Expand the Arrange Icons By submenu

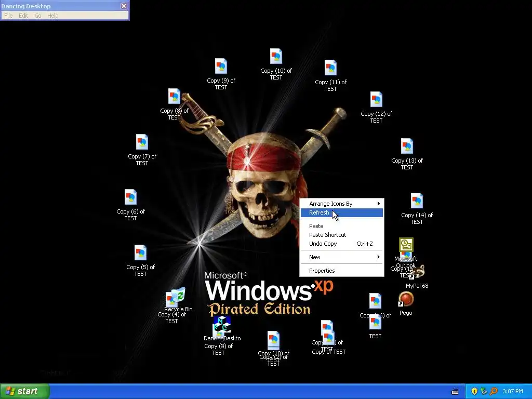[x=342, y=204]
